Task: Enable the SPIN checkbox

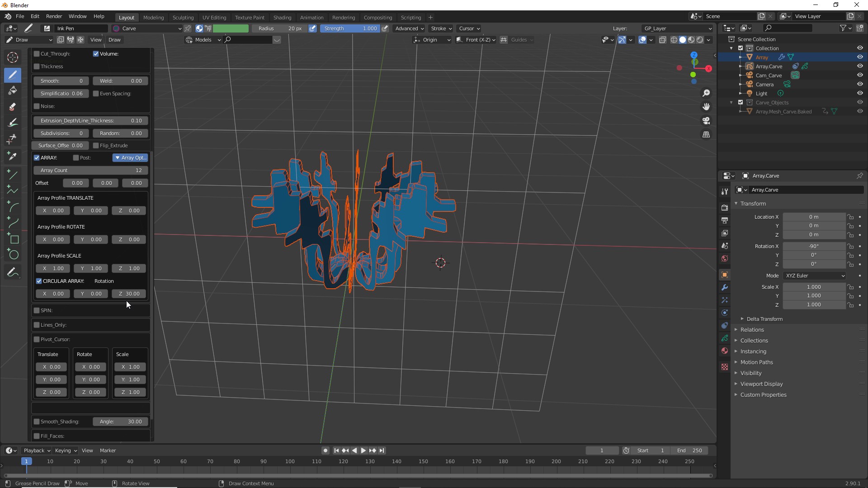Action: point(37,310)
